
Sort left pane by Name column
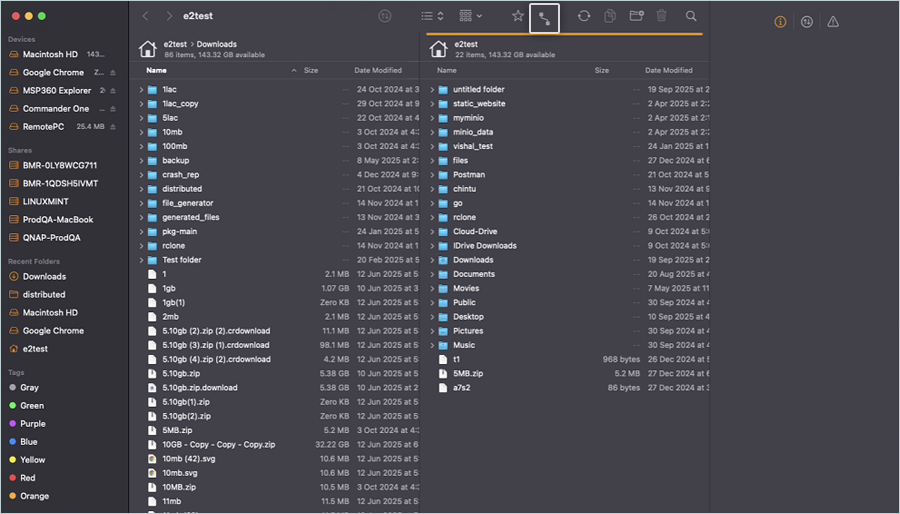point(157,71)
